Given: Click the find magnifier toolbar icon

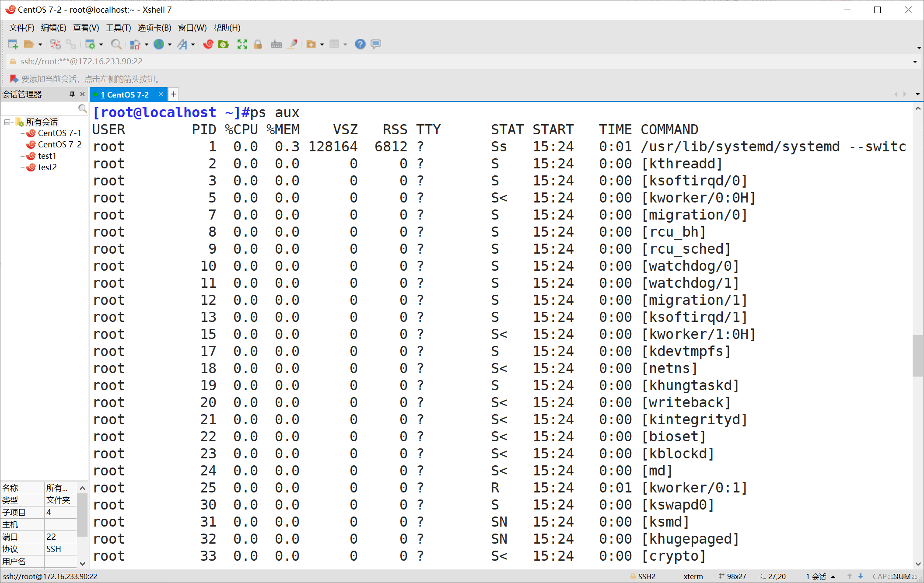Looking at the screenshot, I should 116,44.
